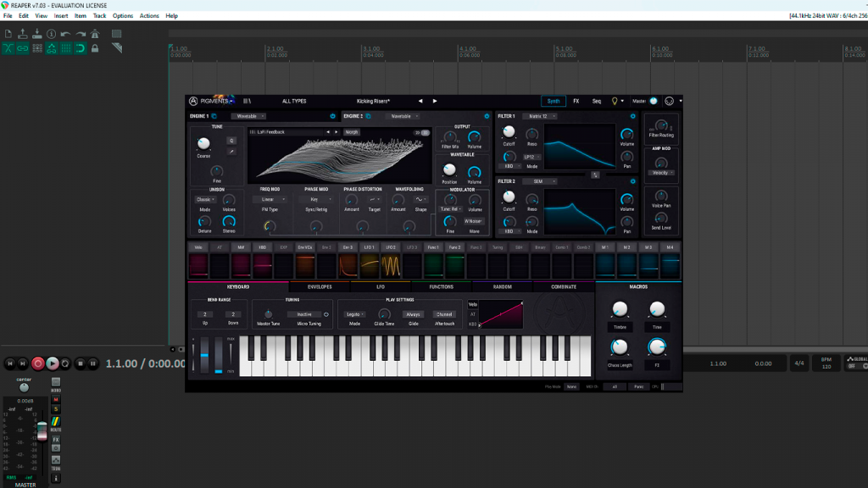Open the Filter 1 Matrix 12 type dropdown

540,116
